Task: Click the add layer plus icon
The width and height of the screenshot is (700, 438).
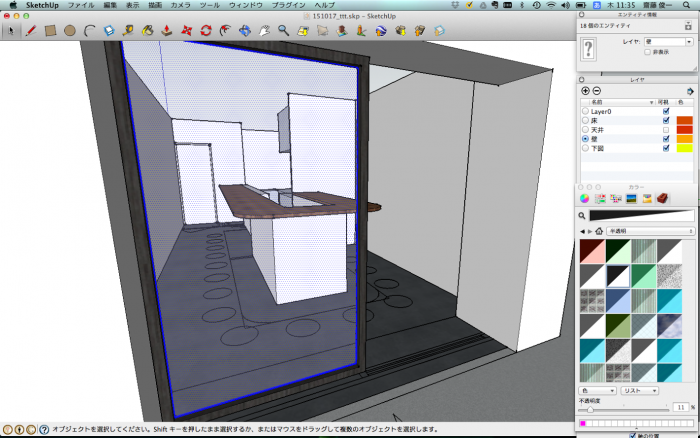Action: point(585,91)
